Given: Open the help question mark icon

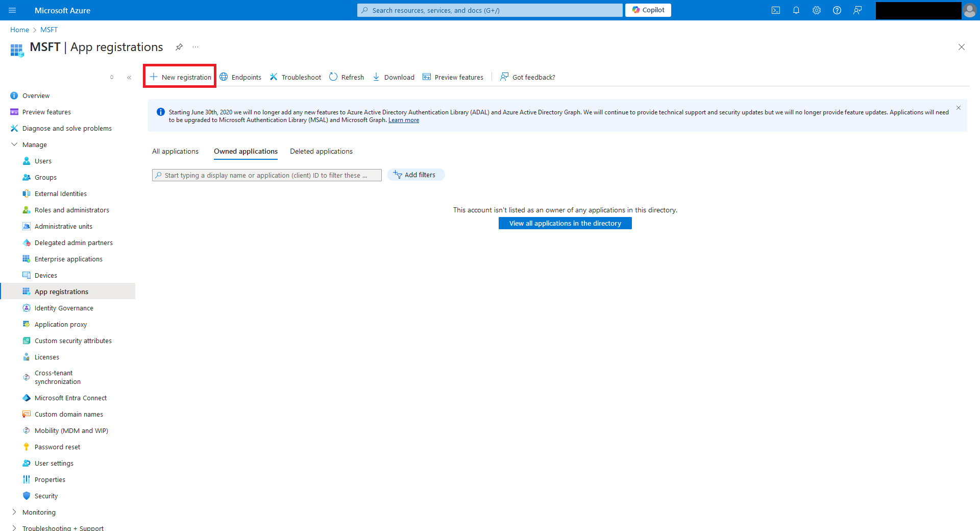Looking at the screenshot, I should coord(837,10).
